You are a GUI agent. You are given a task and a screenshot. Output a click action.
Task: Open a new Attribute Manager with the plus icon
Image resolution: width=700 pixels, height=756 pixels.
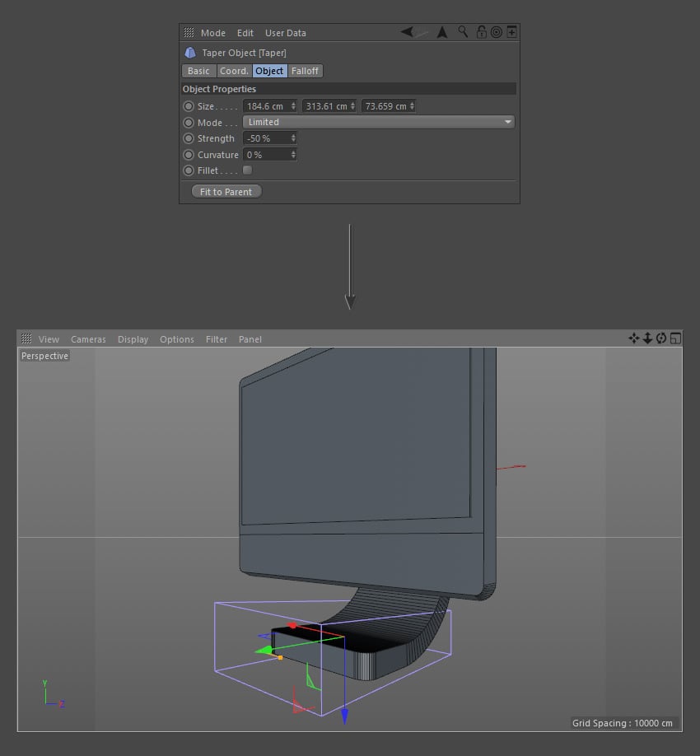[x=511, y=31]
